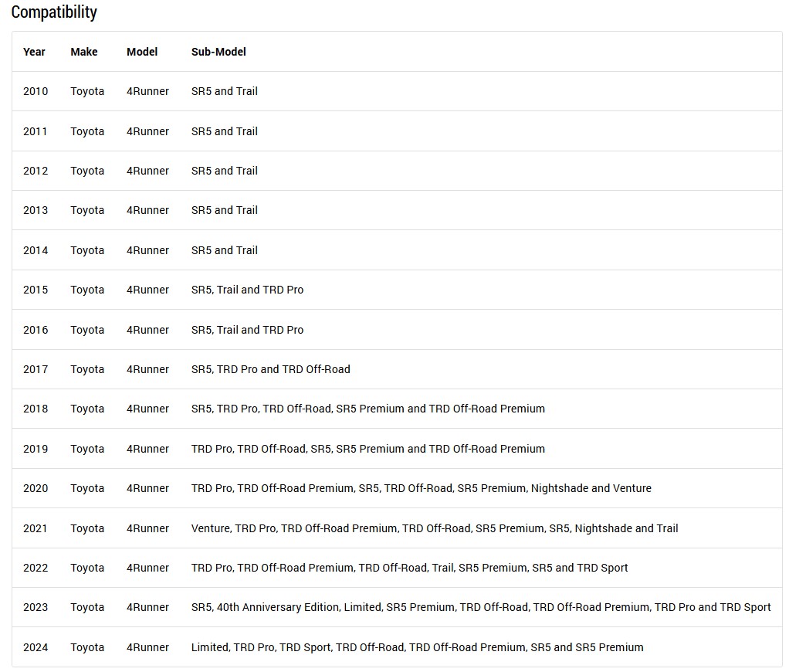The height and width of the screenshot is (672, 789).
Task: Click the 2022 sub-model text ending in TRD Sport
Action: click(410, 568)
